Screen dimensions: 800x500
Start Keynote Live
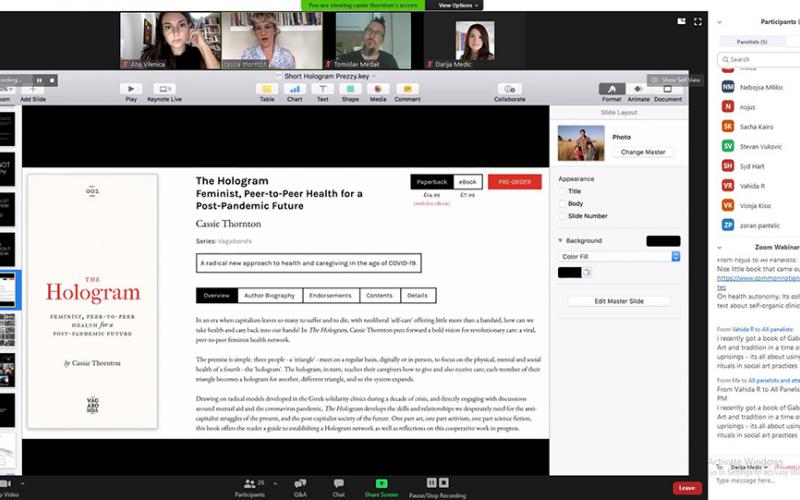click(x=164, y=89)
